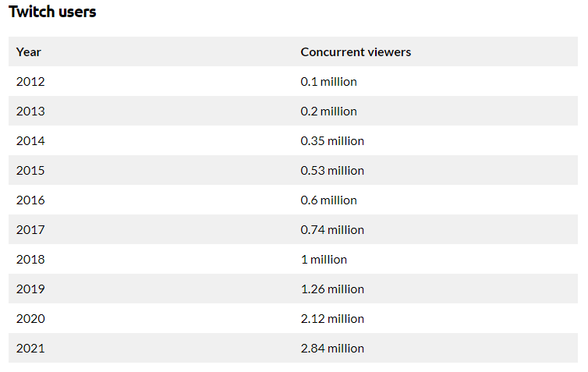Click the 2013 year cell
Image resolution: width=588 pixels, height=372 pixels.
point(30,111)
